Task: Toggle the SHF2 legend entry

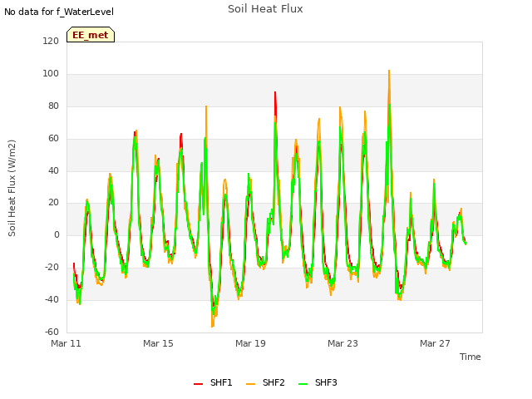Action: (x=265, y=382)
